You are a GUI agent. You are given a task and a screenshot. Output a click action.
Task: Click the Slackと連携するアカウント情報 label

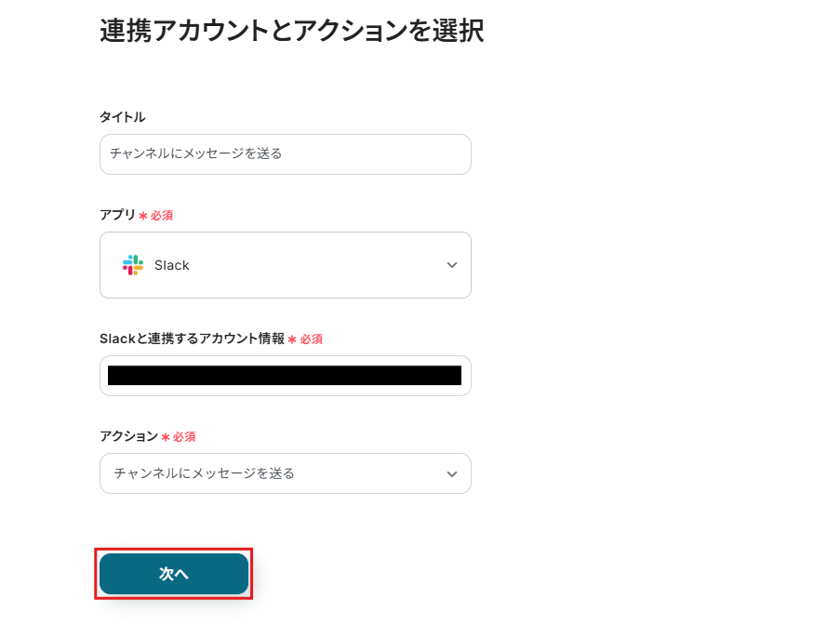(x=192, y=339)
